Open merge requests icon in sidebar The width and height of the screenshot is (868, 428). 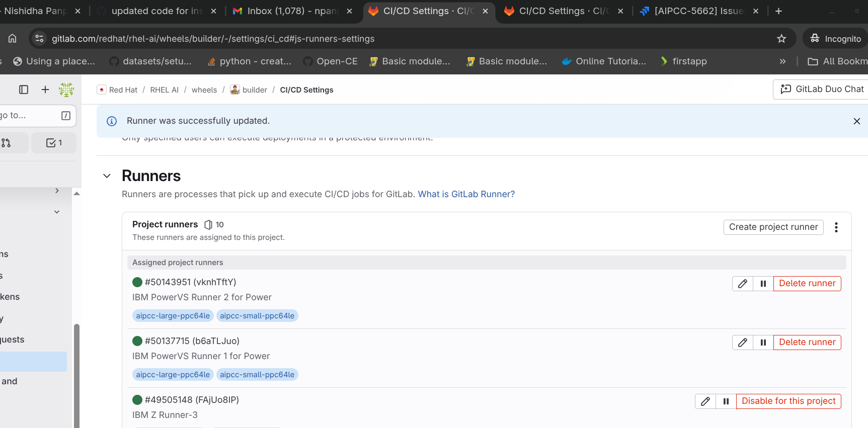(x=7, y=143)
